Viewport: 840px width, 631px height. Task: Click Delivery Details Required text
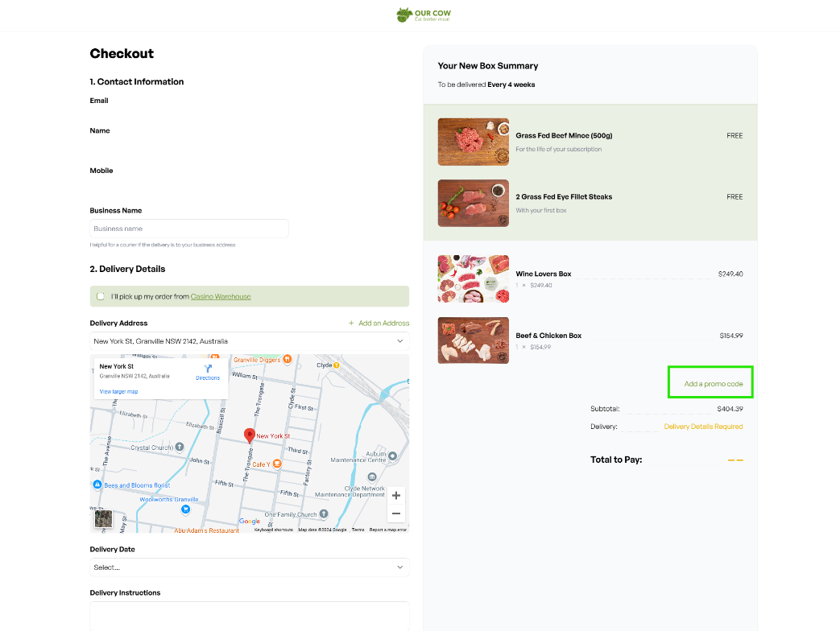703,427
